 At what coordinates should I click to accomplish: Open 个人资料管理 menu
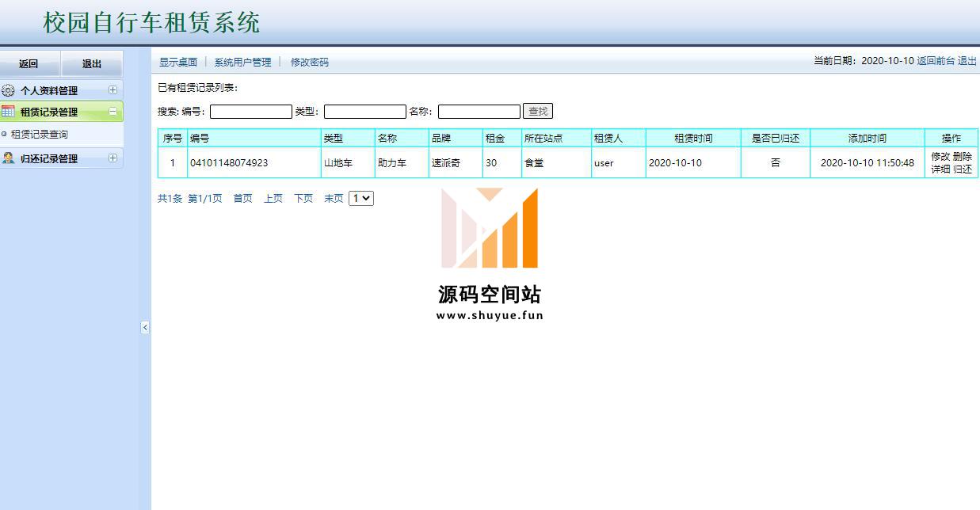point(49,90)
